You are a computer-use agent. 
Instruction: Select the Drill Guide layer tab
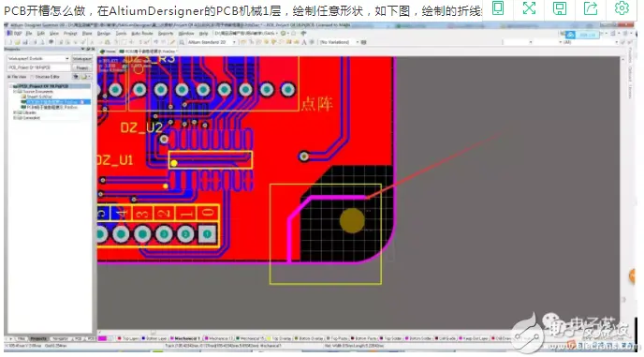click(446, 338)
